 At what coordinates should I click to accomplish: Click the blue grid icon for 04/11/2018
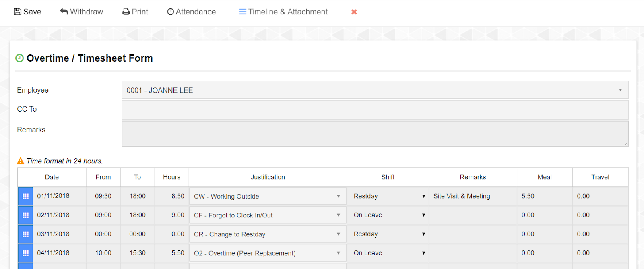tap(25, 253)
